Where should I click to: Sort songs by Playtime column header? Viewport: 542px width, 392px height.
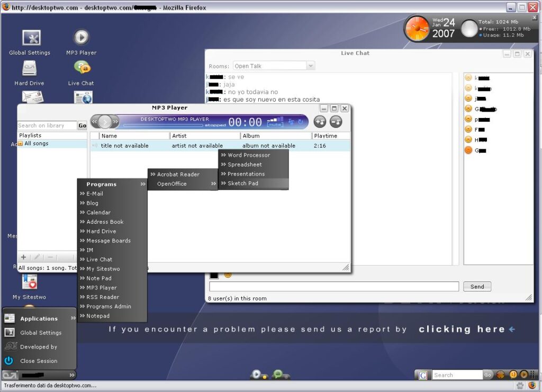tap(331, 136)
